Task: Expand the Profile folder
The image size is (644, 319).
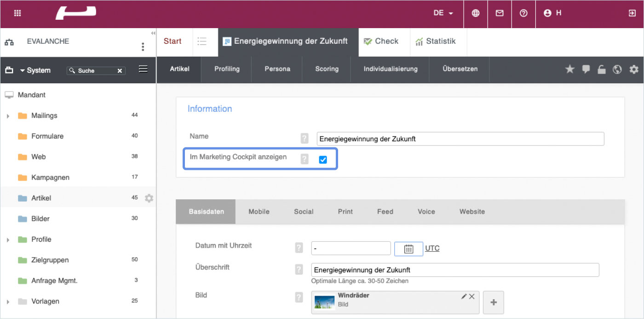Action: [8, 240]
